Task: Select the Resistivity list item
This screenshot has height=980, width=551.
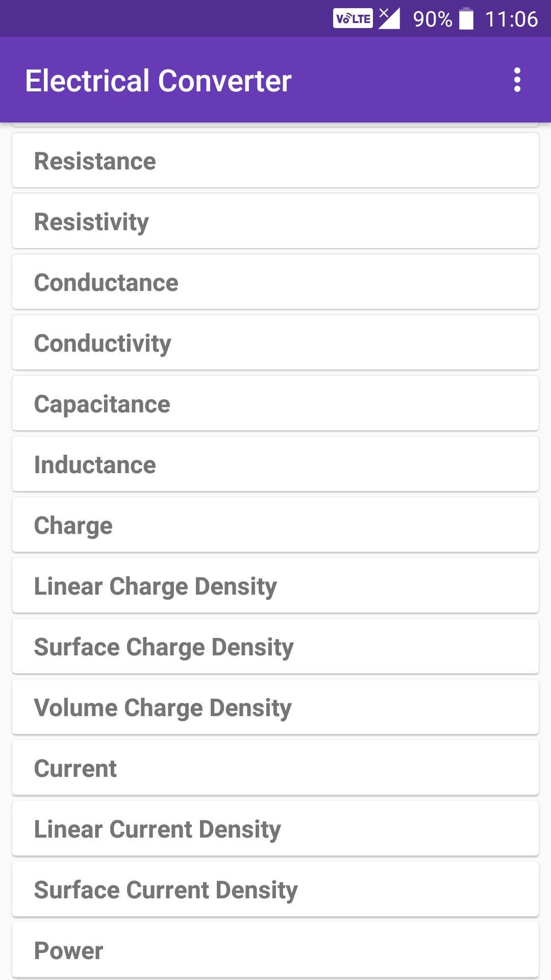Action: (x=275, y=221)
